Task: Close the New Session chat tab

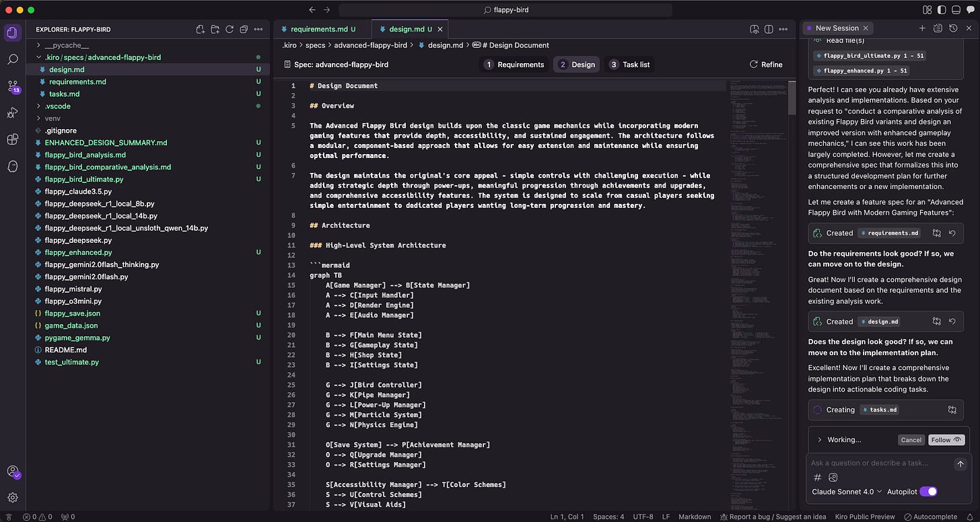Action: [866, 28]
